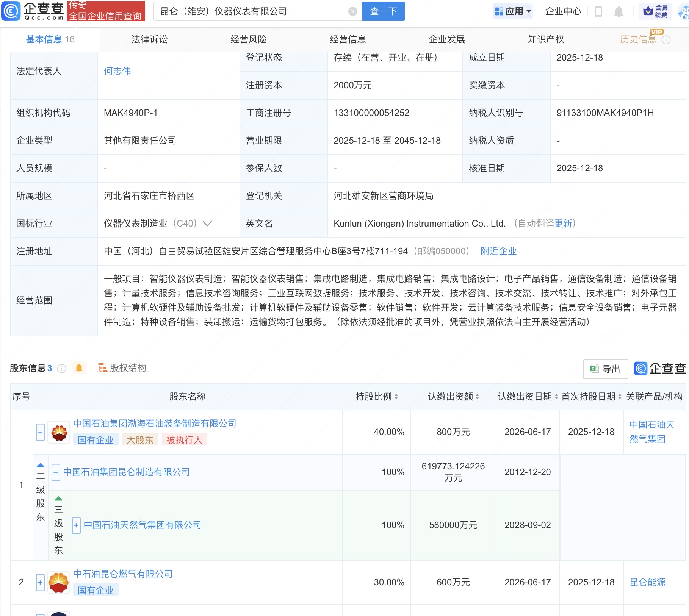
Task: Switch to the 法律诉讼 tab
Action: (x=149, y=39)
